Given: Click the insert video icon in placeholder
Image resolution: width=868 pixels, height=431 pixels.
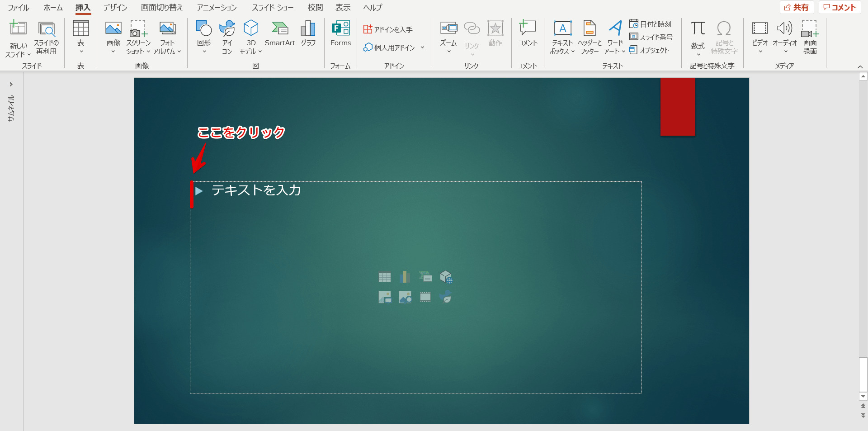Looking at the screenshot, I should click(425, 297).
